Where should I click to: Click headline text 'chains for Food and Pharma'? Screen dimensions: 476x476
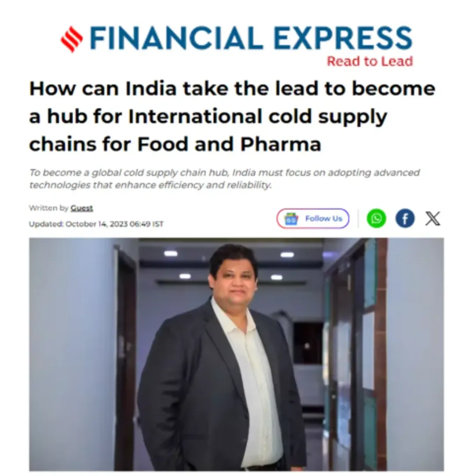[x=175, y=144]
